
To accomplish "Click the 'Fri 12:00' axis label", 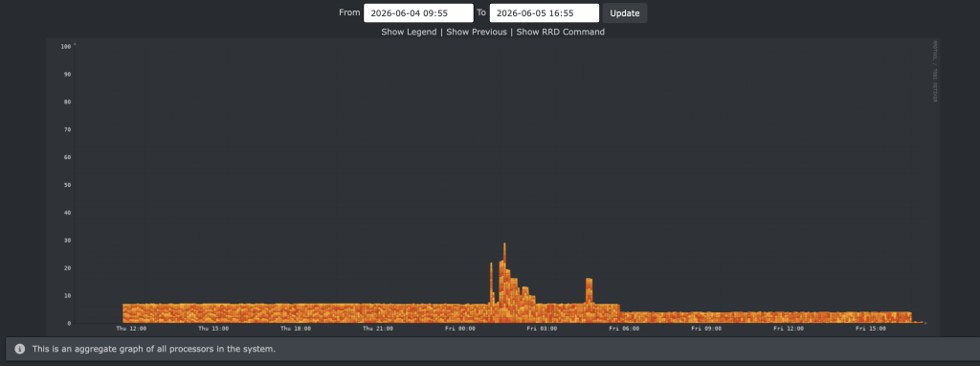I will [x=788, y=329].
